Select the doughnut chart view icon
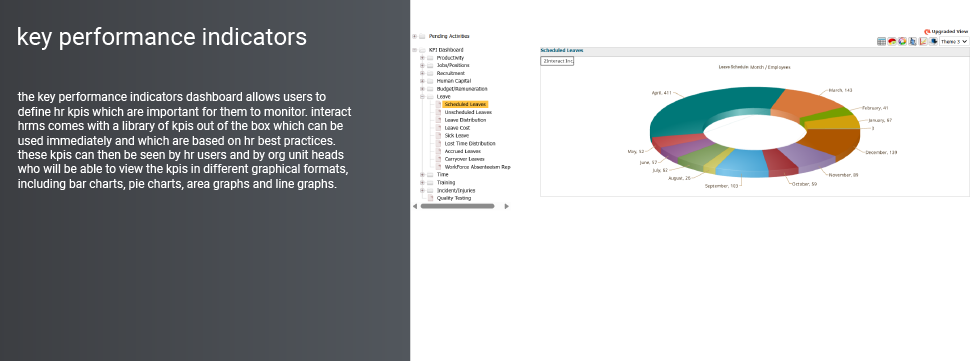The image size is (972, 361). (x=903, y=42)
